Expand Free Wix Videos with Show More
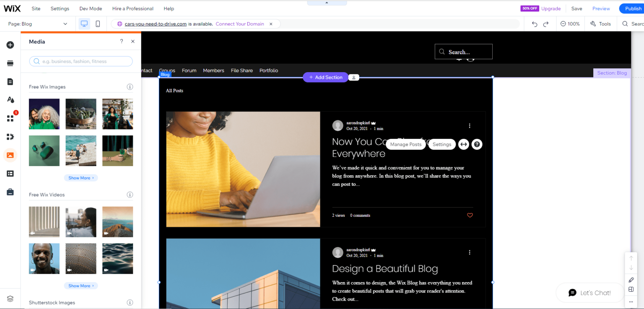 80,286
